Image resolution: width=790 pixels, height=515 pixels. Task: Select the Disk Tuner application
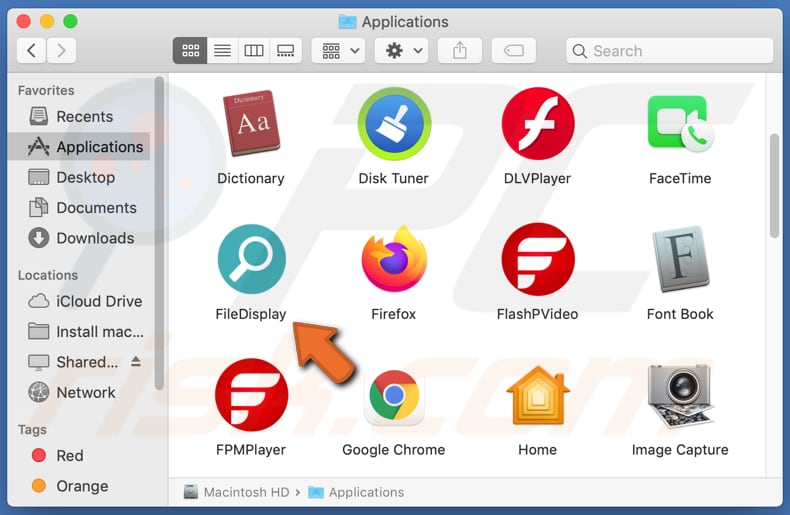[393, 124]
